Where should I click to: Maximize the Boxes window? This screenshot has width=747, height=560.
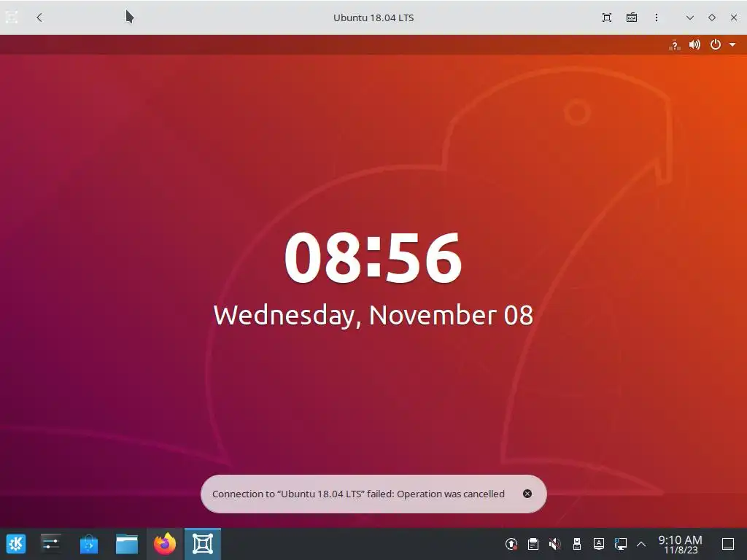712,17
